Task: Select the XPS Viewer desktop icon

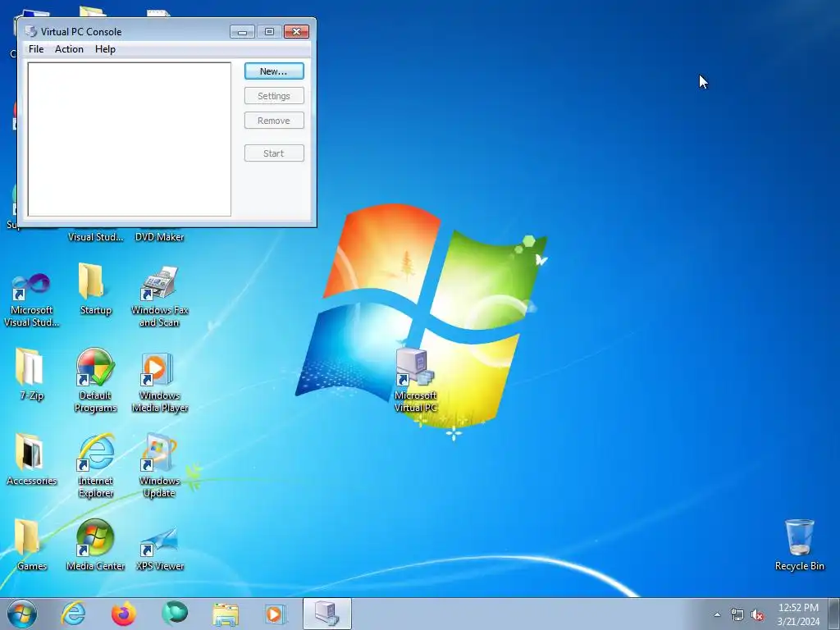Action: click(x=160, y=549)
